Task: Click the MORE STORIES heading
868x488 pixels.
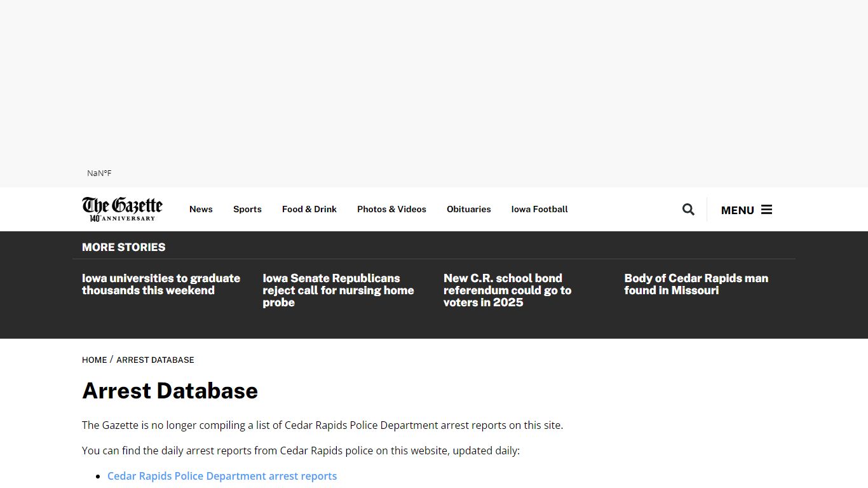Action: (124, 247)
